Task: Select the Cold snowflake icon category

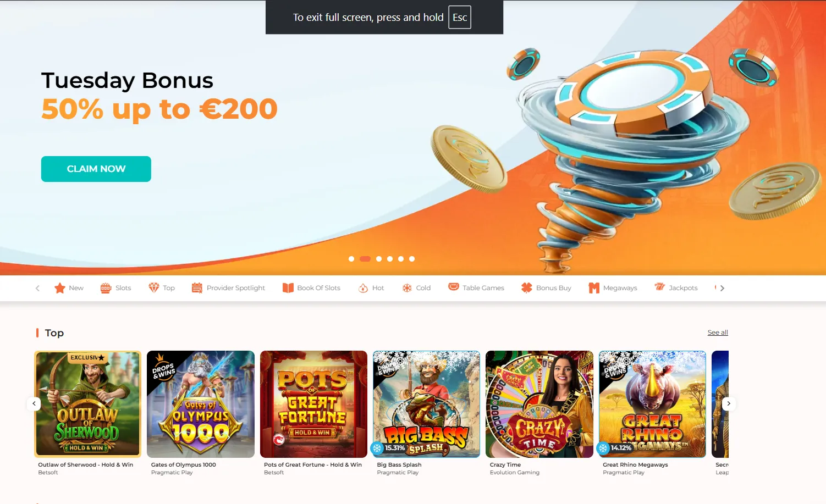Action: [407, 288]
